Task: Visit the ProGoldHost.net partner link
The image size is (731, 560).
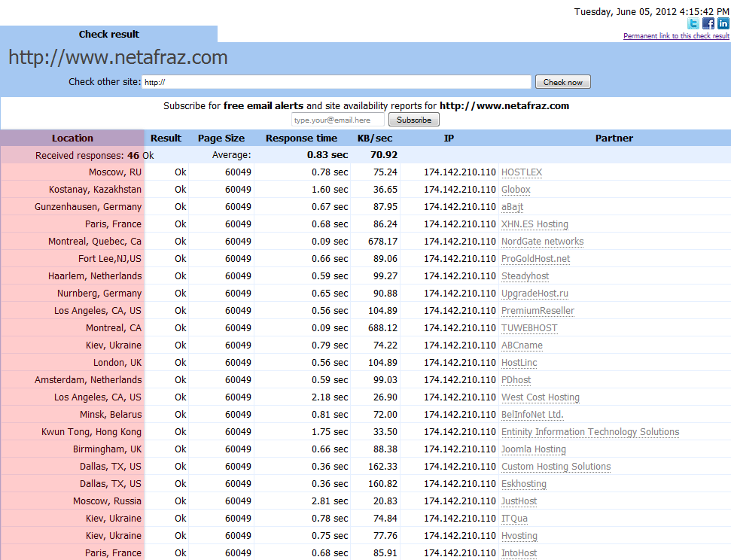Action: pos(536,258)
